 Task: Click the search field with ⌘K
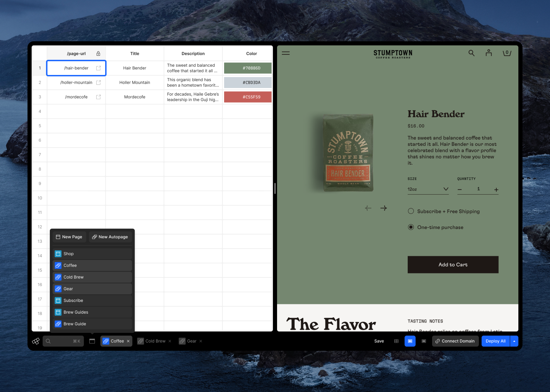click(63, 341)
